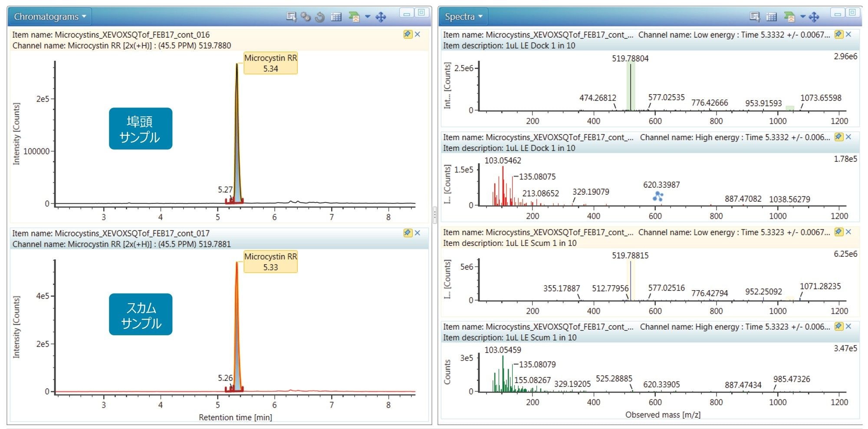Screen dimensions: 868x429
Task: Click the cont_016 chromatogram header text
Action: [x=111, y=34]
